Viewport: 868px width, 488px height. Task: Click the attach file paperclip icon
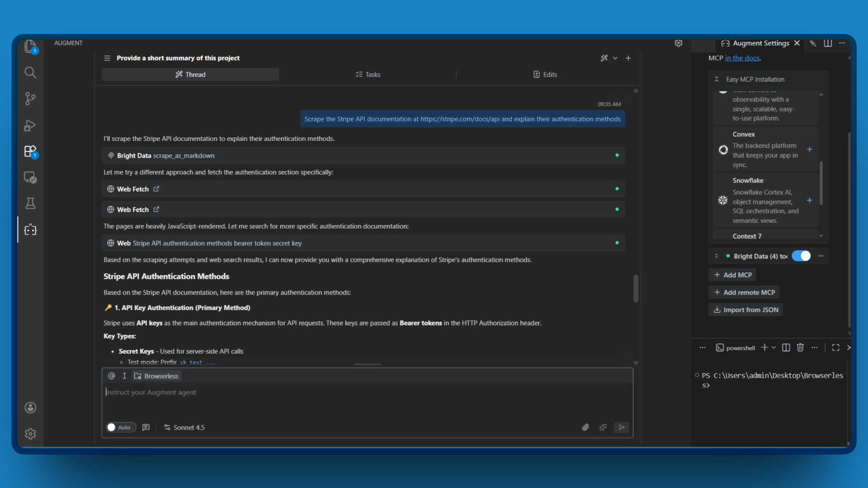(585, 427)
